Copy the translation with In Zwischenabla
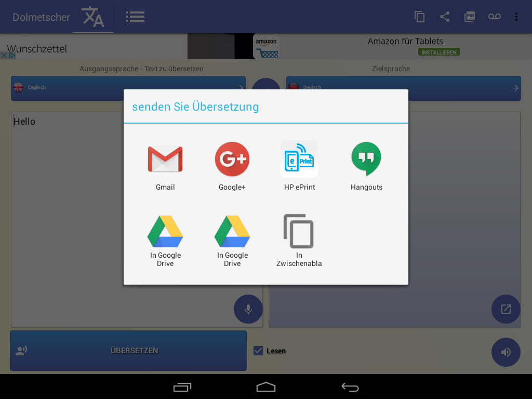Screen dimensions: 532x399 [299, 240]
